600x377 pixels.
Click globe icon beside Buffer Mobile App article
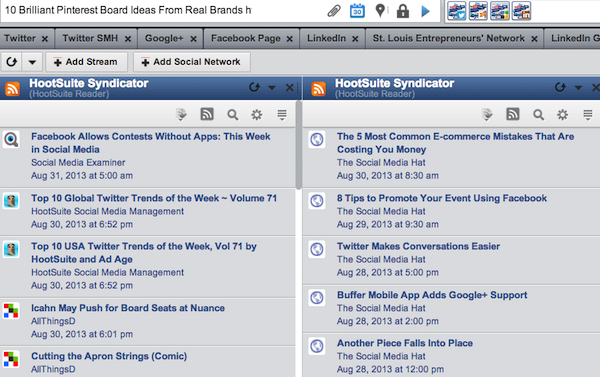pyautogui.click(x=317, y=298)
